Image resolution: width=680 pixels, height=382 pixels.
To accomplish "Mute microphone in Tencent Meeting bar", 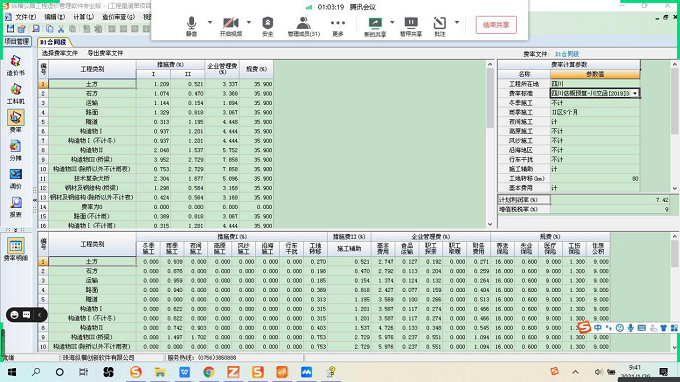I will 191,26.
